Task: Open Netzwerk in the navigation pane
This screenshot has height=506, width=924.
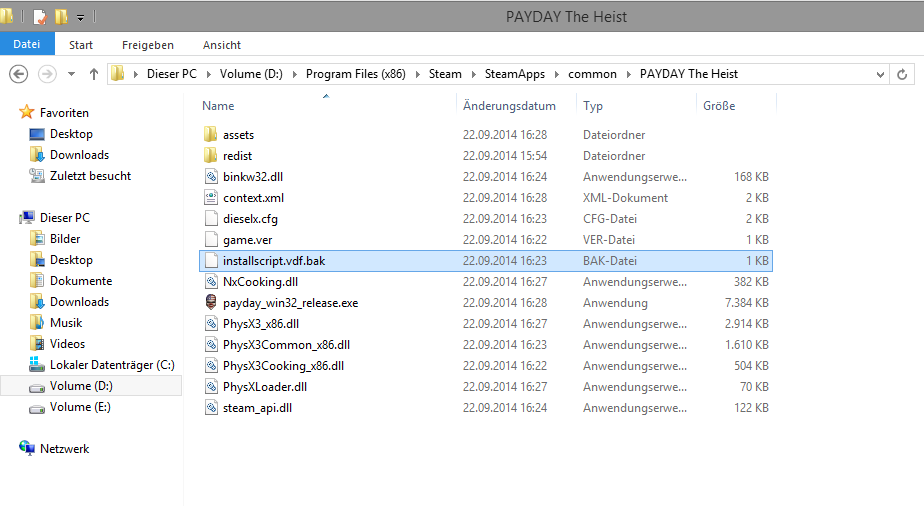Action: click(64, 449)
